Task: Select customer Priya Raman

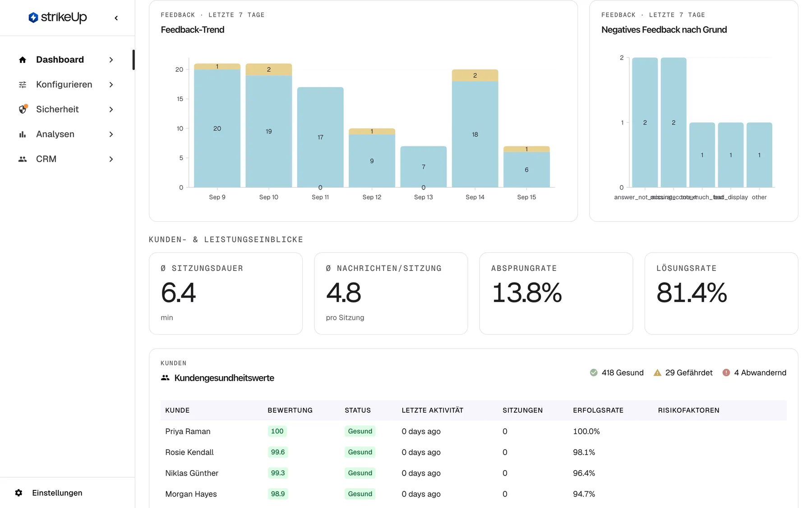Action: (x=188, y=431)
